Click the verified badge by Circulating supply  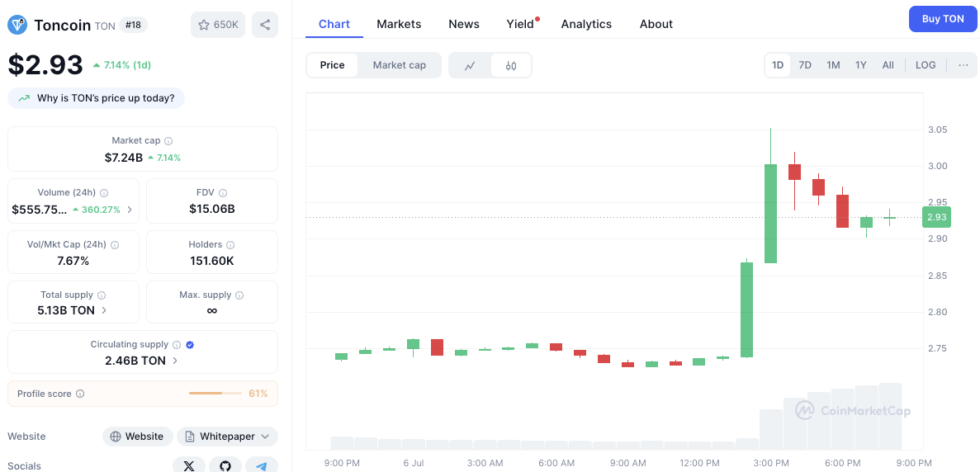(x=190, y=345)
